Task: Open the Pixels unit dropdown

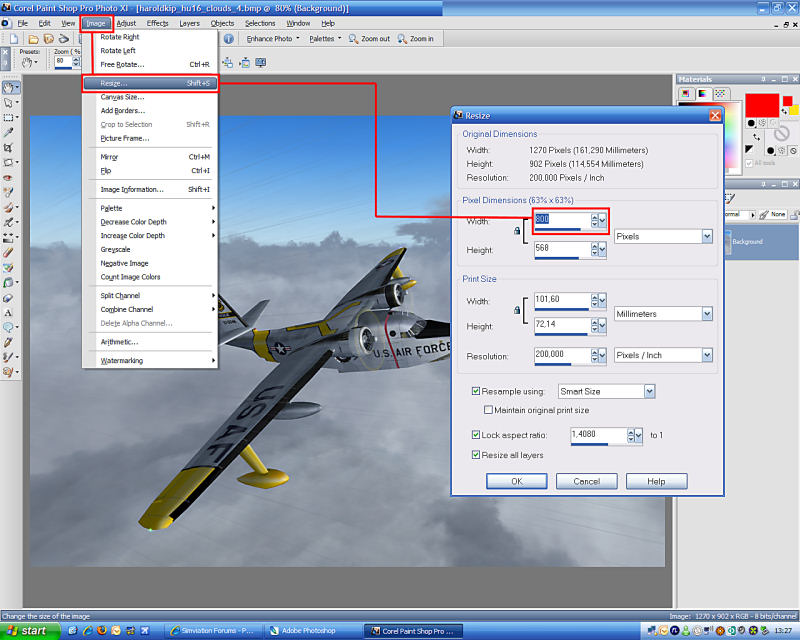Action: click(x=706, y=236)
